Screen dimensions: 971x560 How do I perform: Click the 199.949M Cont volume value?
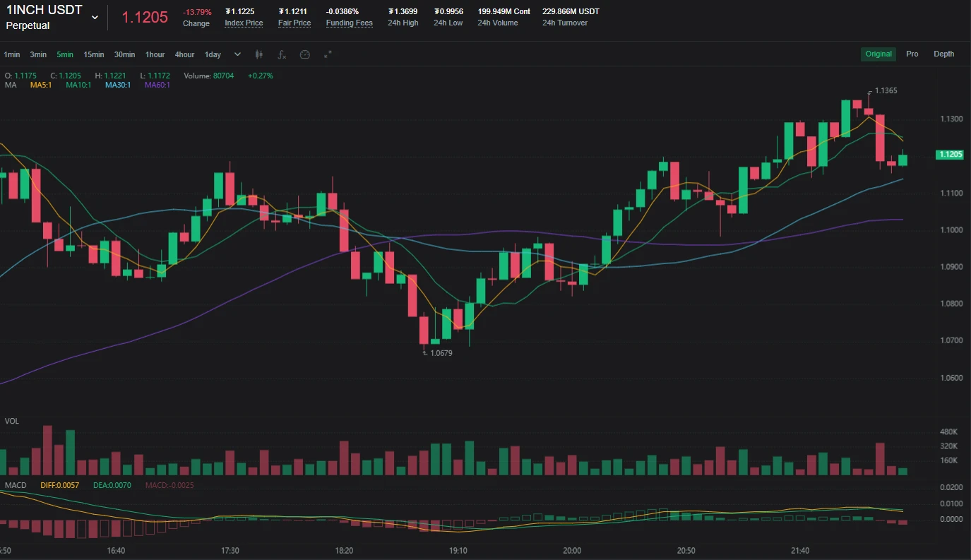tap(504, 12)
